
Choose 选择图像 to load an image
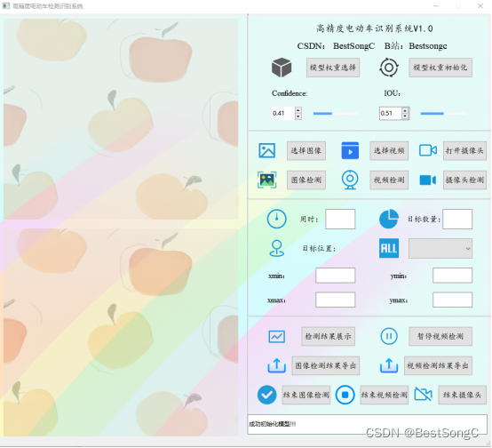(x=306, y=151)
